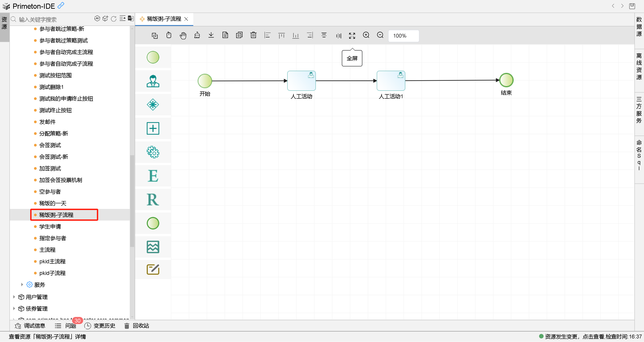Click the single document page icon
This screenshot has width=644, height=342.
225,35
